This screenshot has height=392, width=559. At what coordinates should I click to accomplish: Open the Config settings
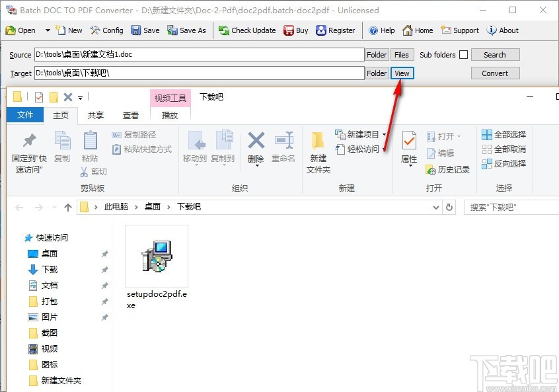106,30
